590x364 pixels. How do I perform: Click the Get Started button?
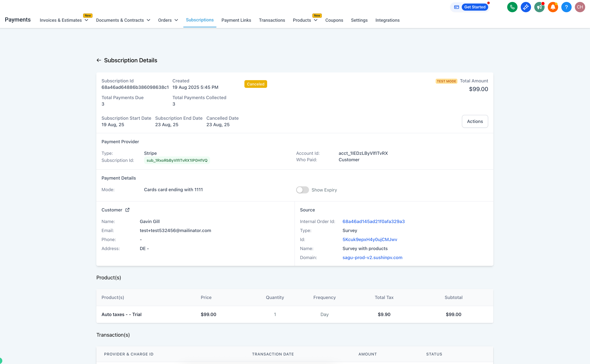tap(474, 7)
